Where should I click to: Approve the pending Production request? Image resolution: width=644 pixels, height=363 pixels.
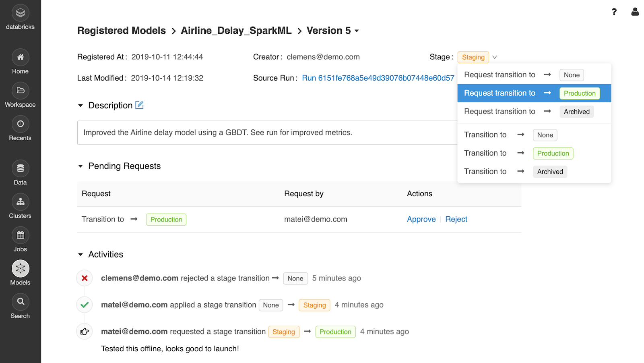pyautogui.click(x=421, y=219)
